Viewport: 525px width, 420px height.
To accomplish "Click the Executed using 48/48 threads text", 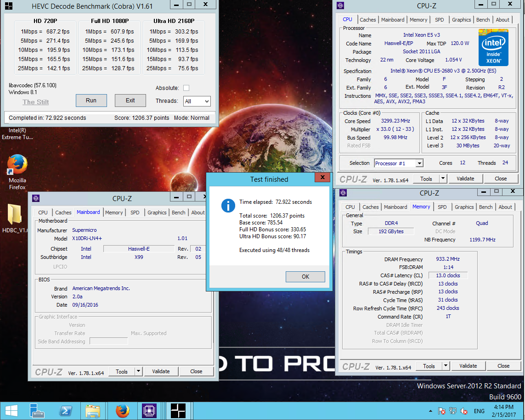I will [274, 250].
